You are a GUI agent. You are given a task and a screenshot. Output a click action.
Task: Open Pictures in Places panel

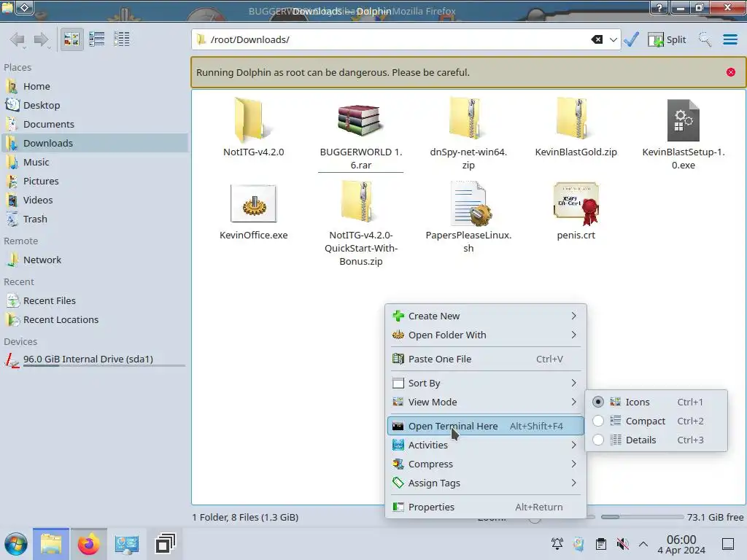(x=94, y=182)
